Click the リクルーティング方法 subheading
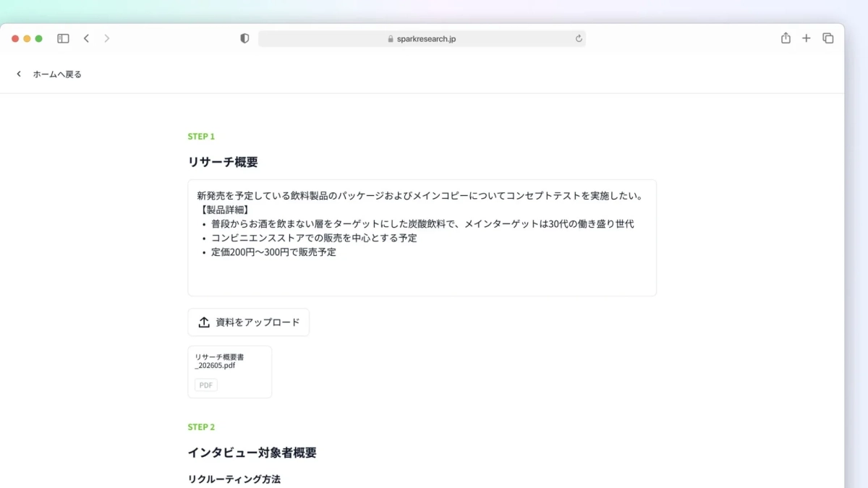 coord(234,479)
